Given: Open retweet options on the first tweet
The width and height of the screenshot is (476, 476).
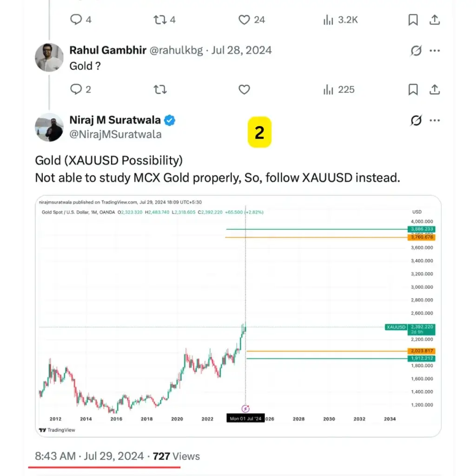Looking at the screenshot, I should [x=159, y=20].
